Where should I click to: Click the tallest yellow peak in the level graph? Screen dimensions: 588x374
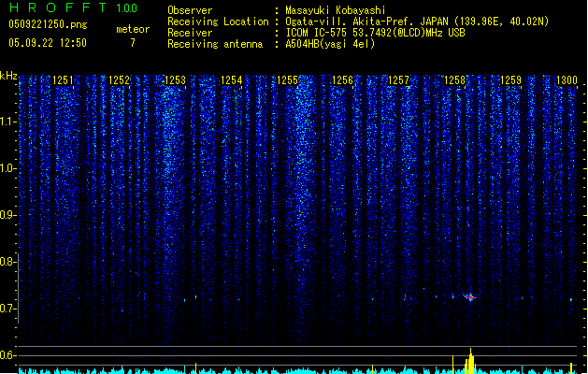coord(470,361)
